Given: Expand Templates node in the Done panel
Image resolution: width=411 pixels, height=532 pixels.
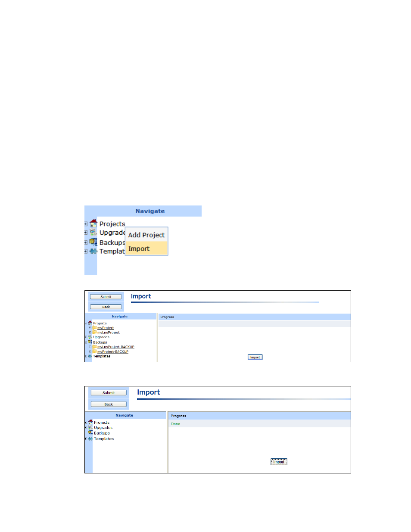Looking at the screenshot, I should pos(86,439).
